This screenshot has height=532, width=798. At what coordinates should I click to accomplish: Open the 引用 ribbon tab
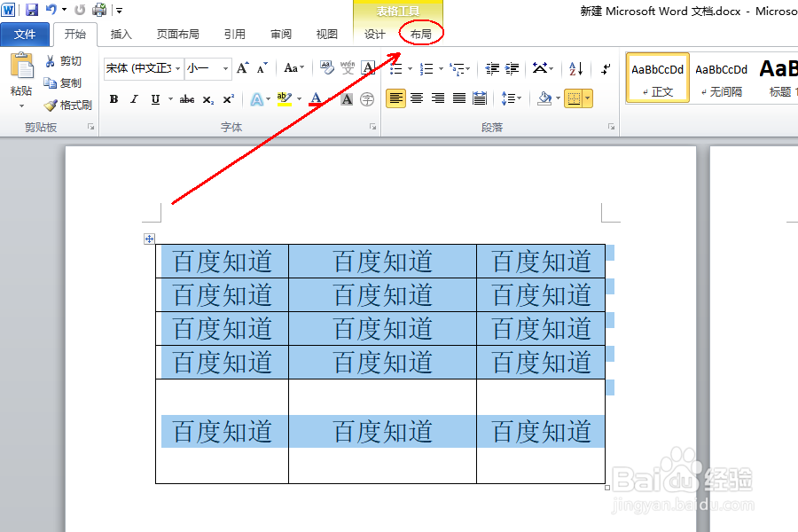235,34
